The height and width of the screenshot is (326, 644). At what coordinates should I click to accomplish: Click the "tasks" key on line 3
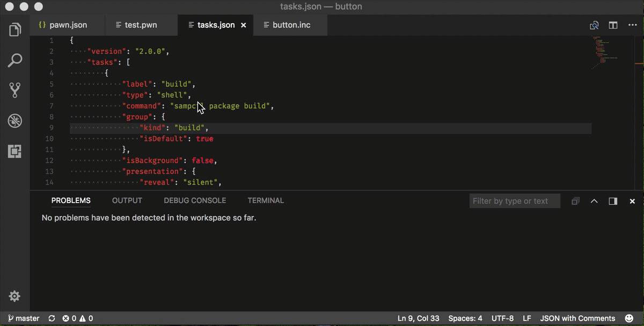(103, 62)
